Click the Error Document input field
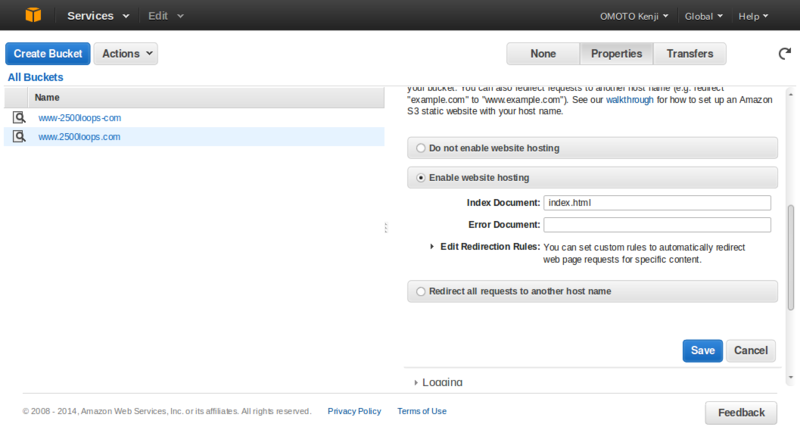The width and height of the screenshot is (800, 433). click(657, 224)
